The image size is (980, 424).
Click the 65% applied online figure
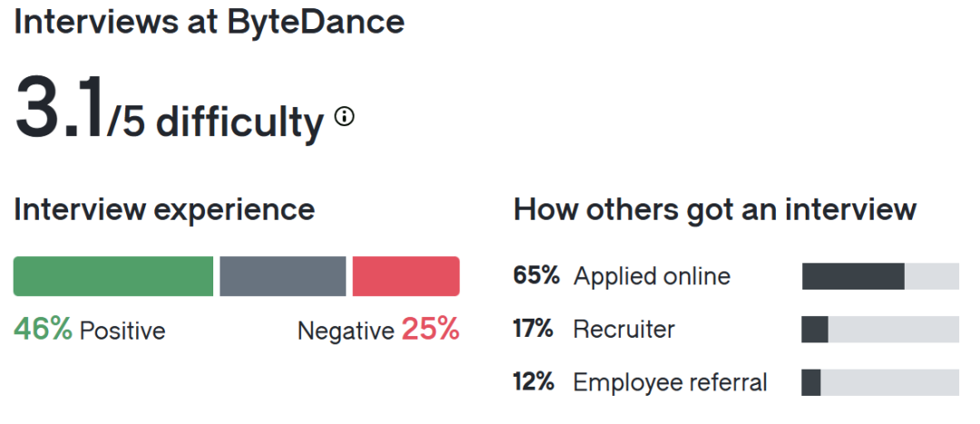[x=536, y=275]
